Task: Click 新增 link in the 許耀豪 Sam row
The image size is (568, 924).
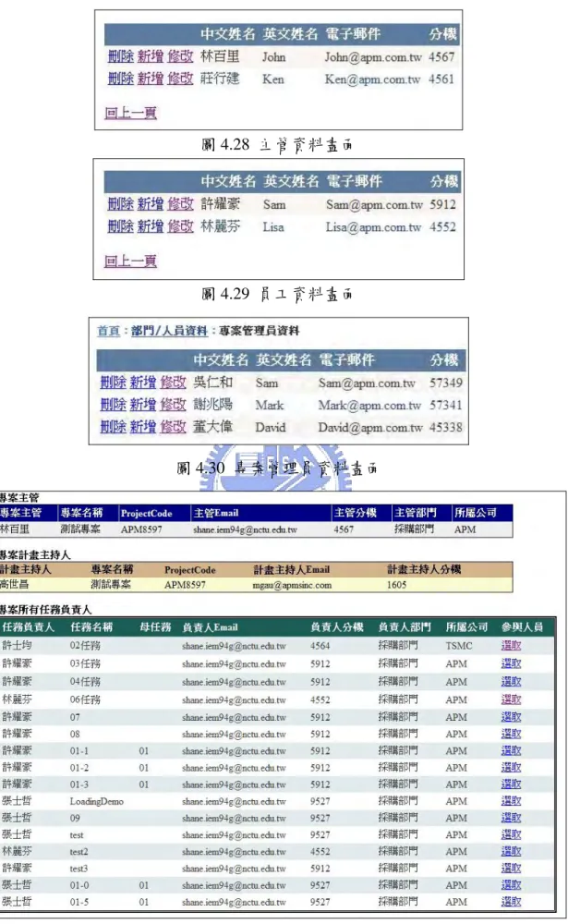Action: point(151,204)
